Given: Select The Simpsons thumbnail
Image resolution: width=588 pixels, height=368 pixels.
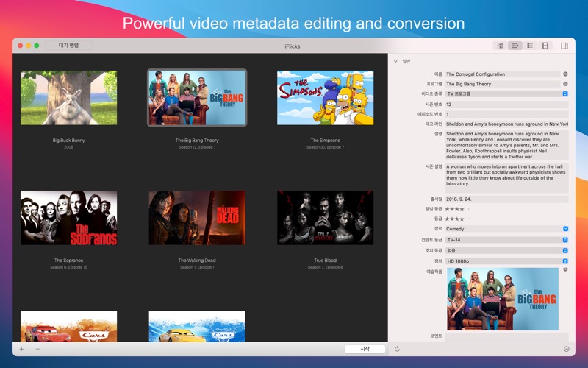Looking at the screenshot, I should click(x=325, y=98).
